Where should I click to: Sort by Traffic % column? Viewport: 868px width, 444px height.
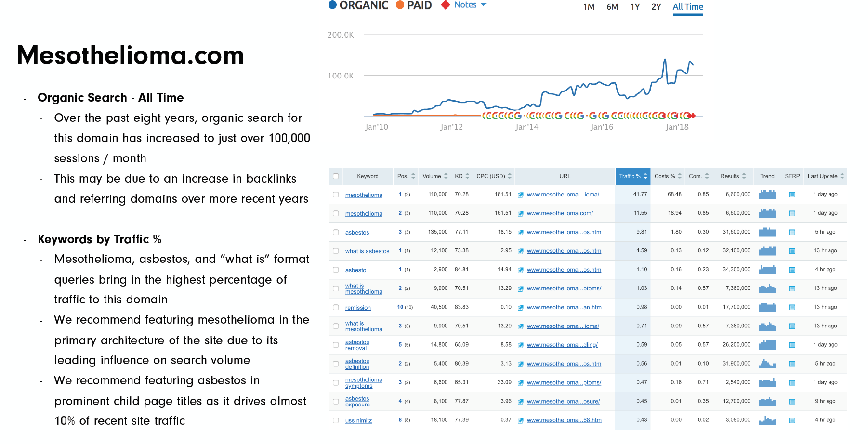[633, 176]
